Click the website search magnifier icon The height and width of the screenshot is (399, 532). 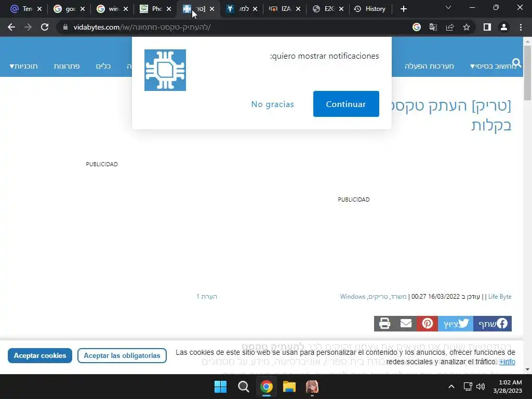(x=517, y=63)
